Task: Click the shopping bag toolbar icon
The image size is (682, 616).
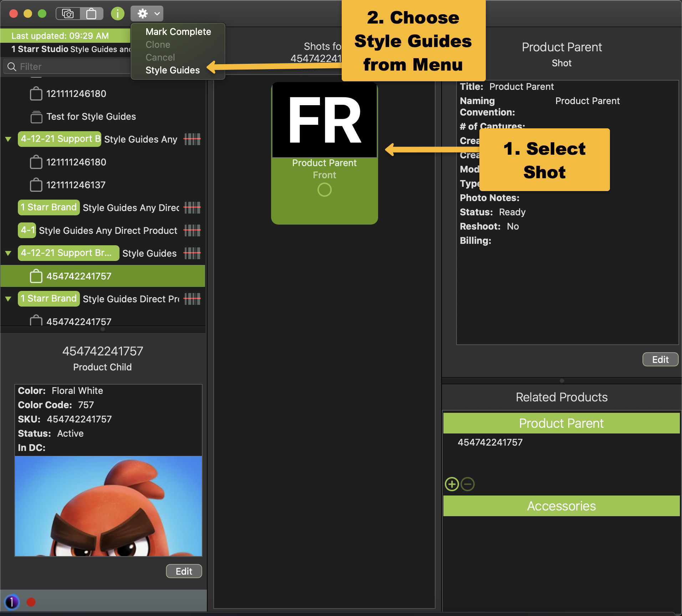Action: point(91,14)
